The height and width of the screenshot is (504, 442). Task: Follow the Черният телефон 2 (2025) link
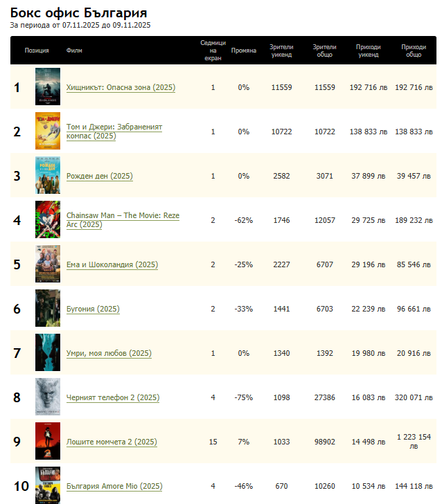click(113, 398)
